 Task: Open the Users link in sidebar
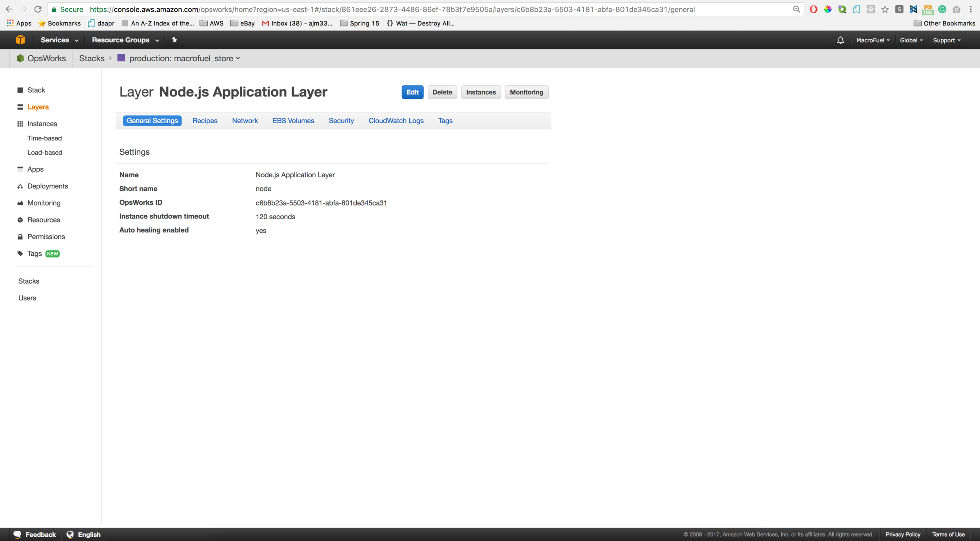pyautogui.click(x=27, y=298)
